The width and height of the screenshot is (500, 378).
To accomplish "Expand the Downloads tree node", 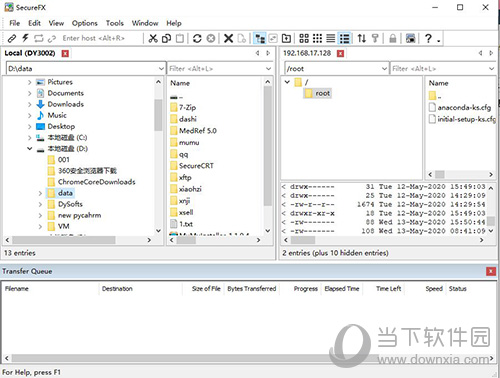I will click(30, 104).
